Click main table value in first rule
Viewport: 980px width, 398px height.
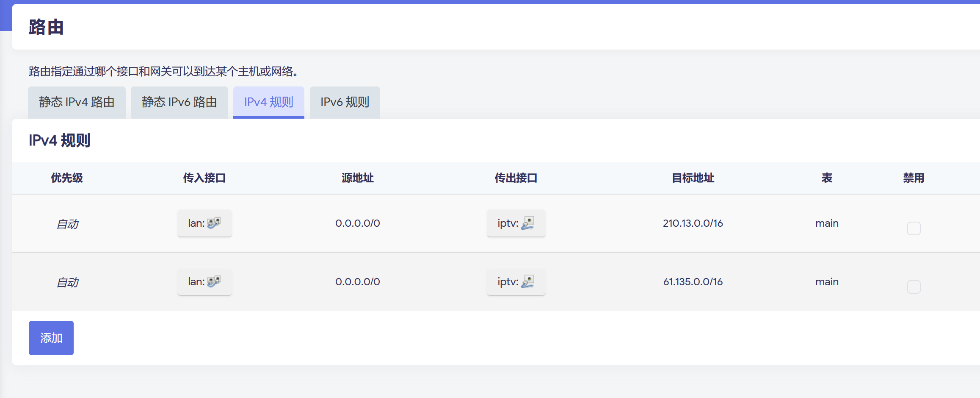tap(827, 223)
